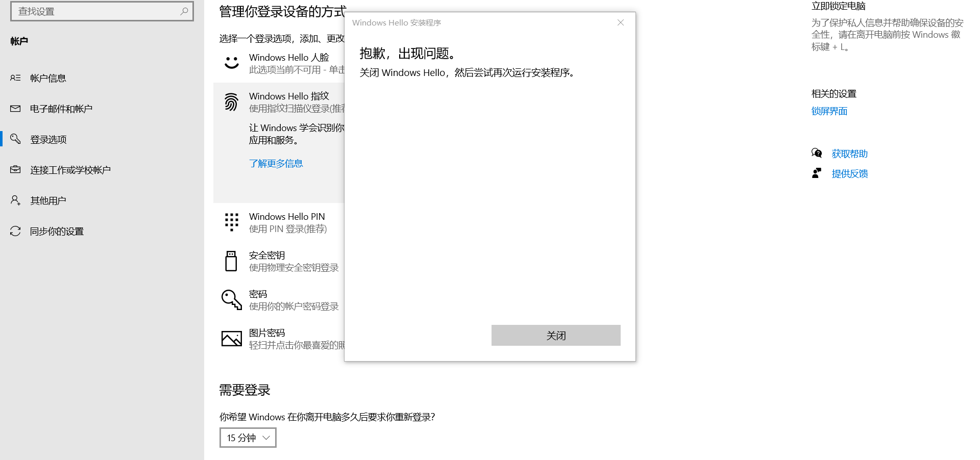Open the 15 分钟 sign-in timeout dropdown
This screenshot has height=460, width=980.
(x=248, y=438)
